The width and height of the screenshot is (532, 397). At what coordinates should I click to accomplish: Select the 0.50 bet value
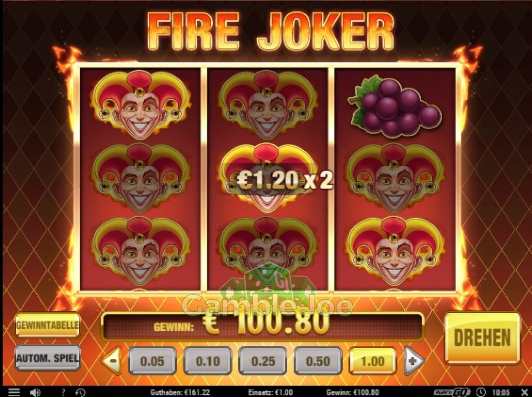tap(318, 361)
